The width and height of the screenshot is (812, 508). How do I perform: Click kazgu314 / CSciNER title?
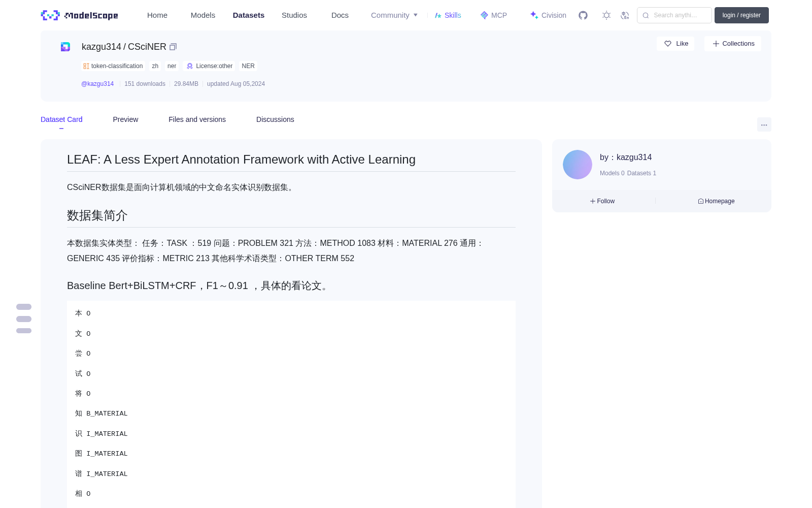pyautogui.click(x=124, y=47)
